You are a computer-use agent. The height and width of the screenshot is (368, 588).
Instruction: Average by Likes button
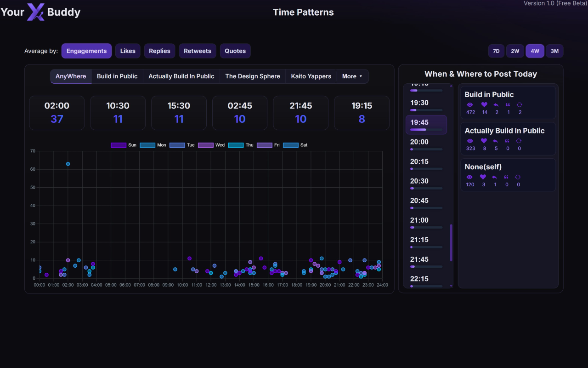(128, 51)
